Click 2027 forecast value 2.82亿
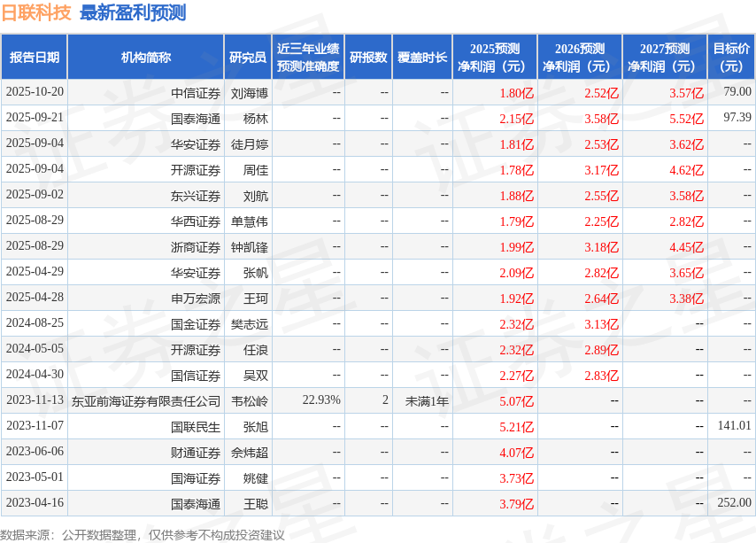 pyautogui.click(x=687, y=221)
